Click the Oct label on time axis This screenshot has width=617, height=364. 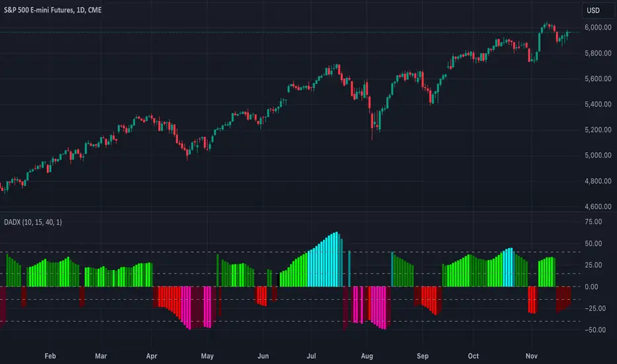(x=473, y=356)
